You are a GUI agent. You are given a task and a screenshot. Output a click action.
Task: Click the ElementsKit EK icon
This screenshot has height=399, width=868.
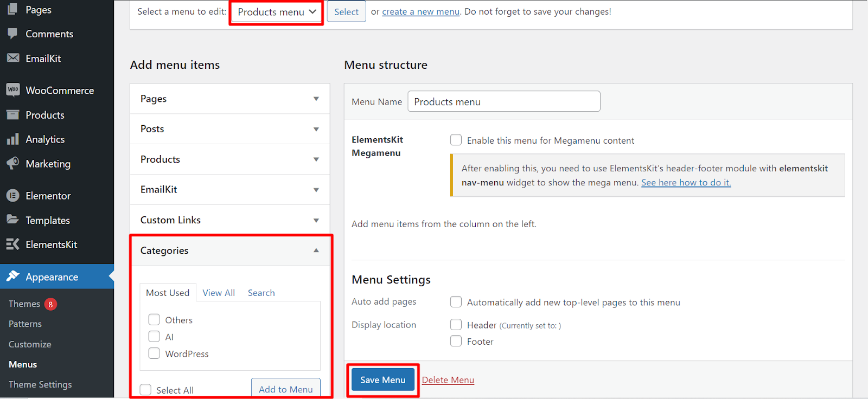pos(13,244)
